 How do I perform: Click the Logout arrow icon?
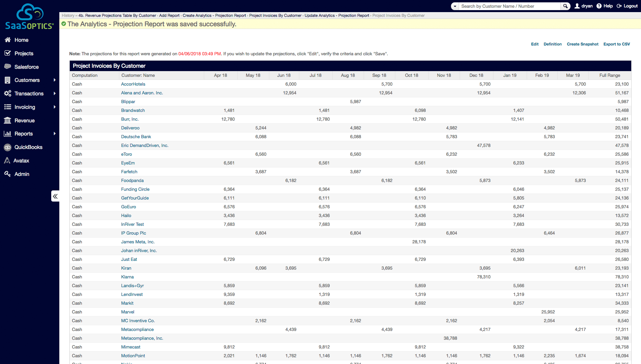[x=619, y=6]
